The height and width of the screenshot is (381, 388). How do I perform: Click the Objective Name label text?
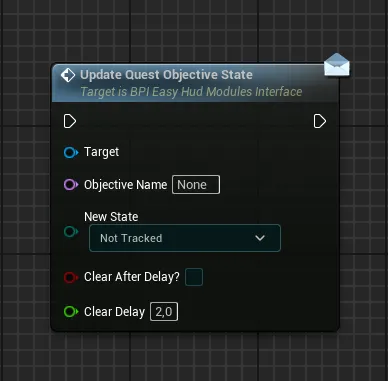click(x=126, y=185)
